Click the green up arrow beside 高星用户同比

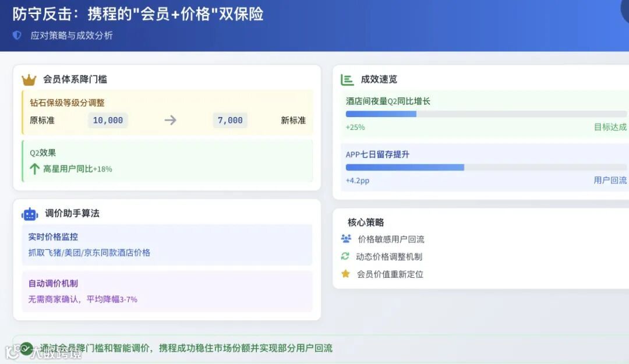pos(34,169)
